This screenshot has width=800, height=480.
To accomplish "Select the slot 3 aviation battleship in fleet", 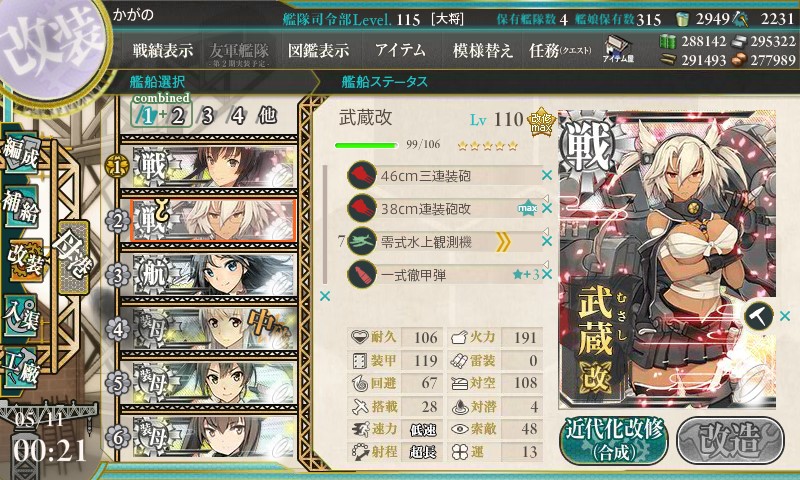I will 208,275.
